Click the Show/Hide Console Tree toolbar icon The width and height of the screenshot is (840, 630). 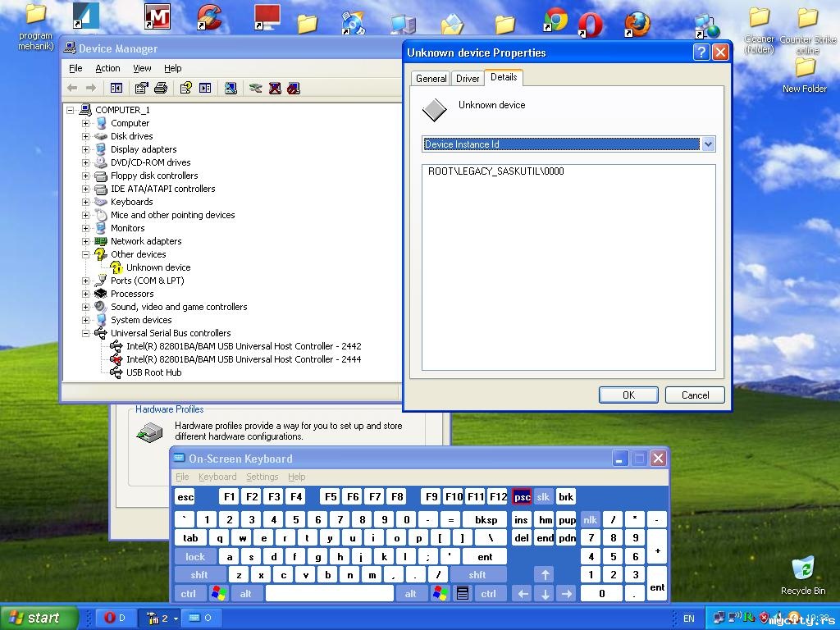116,88
